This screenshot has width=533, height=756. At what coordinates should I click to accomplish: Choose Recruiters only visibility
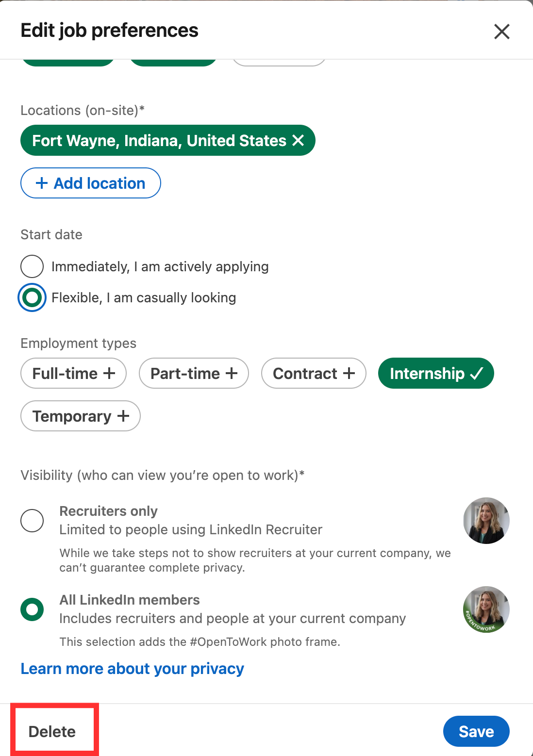click(x=32, y=521)
